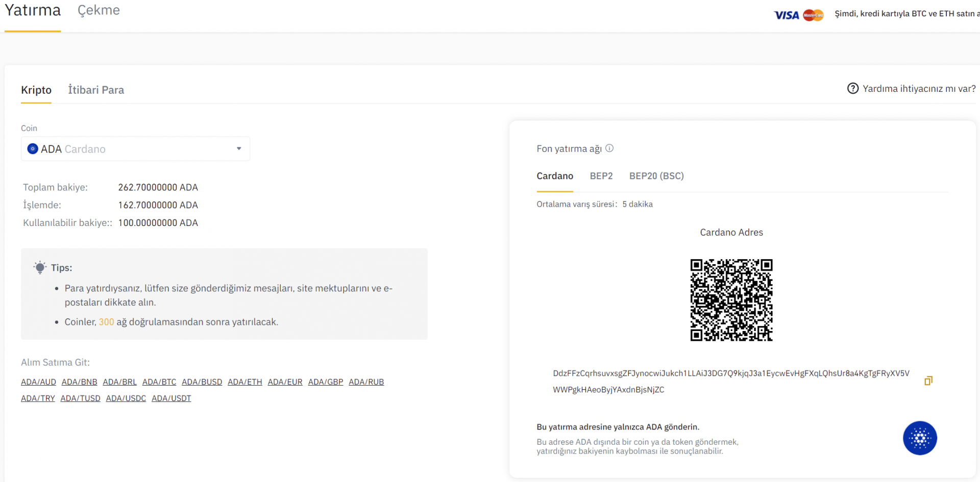
Task: Select the Kripto tab
Action: 36,90
